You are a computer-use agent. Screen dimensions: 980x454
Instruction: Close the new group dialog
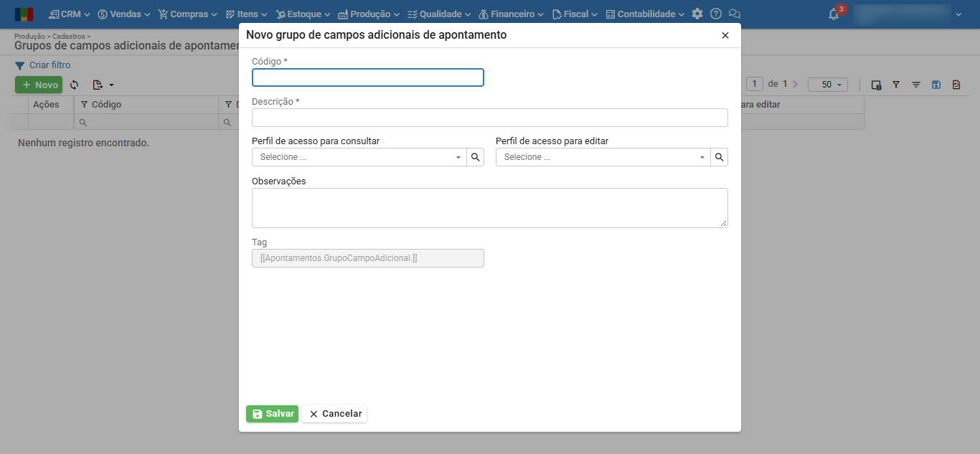[725, 35]
